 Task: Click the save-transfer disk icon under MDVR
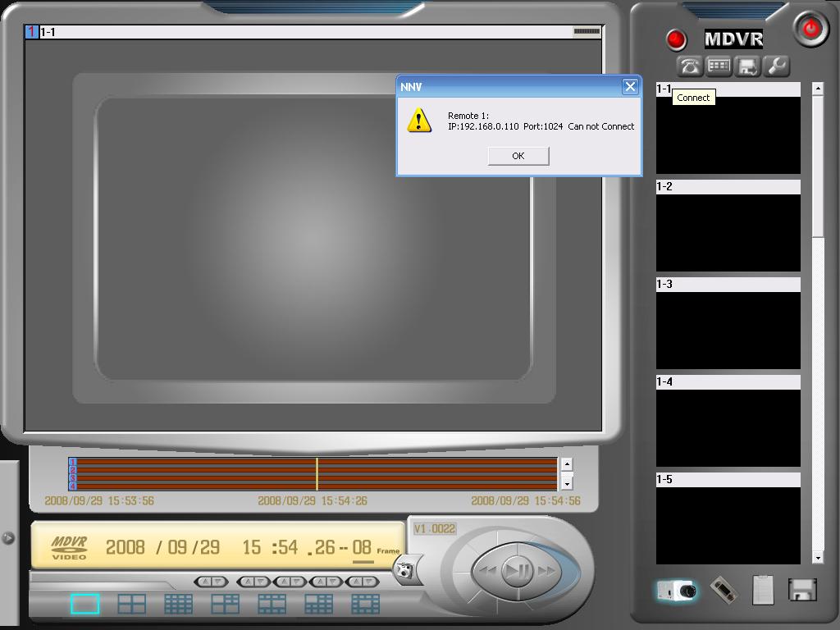[x=747, y=66]
